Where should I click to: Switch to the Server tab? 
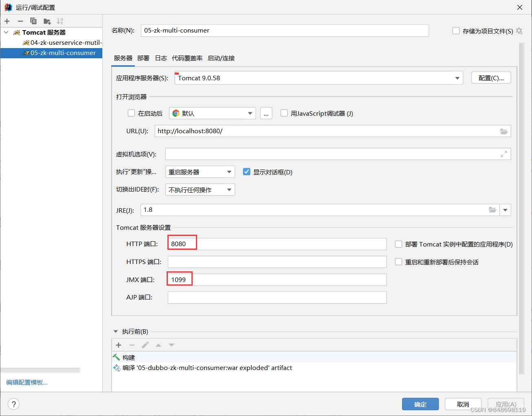point(123,58)
